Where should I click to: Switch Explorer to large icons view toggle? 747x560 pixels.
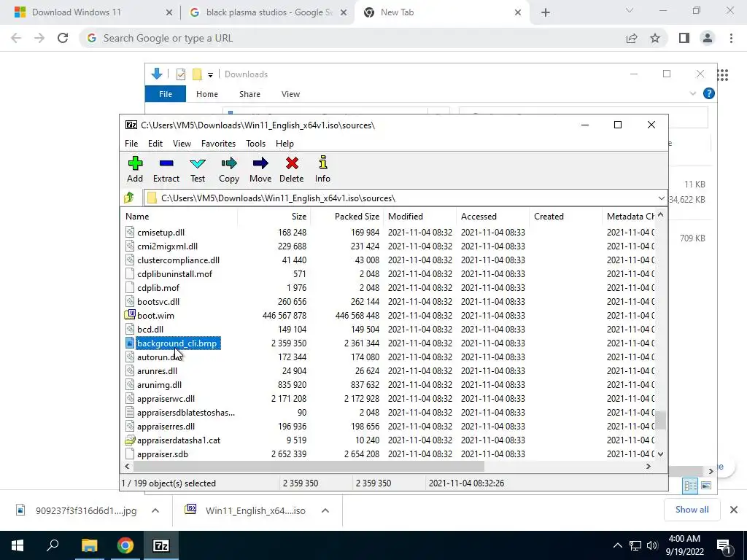coord(706,485)
